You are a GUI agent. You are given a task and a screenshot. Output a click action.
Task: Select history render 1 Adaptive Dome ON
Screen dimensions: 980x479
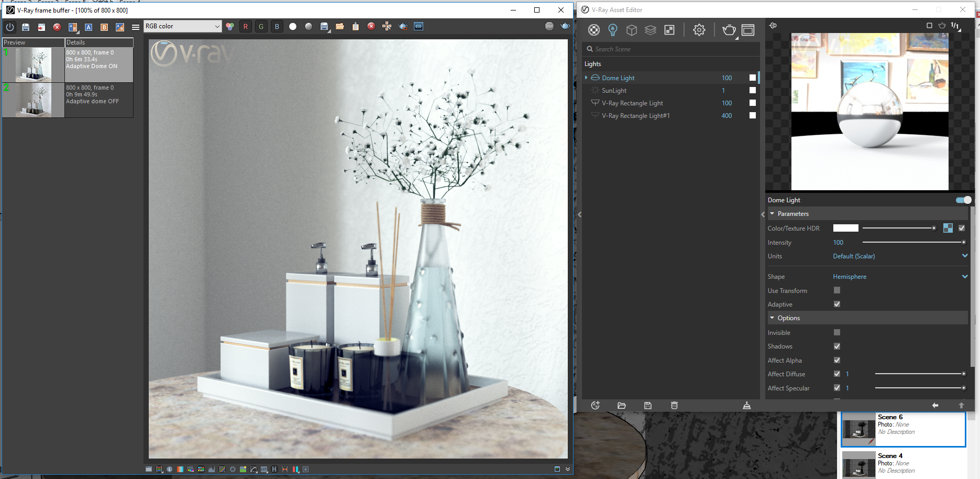pos(68,65)
